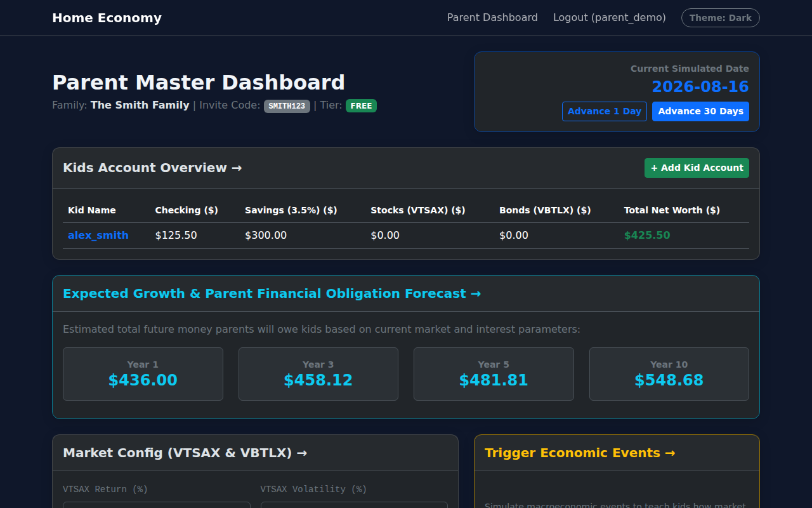Image resolution: width=812 pixels, height=508 pixels.
Task: Open the Home Economy brand link
Action: click(x=107, y=18)
